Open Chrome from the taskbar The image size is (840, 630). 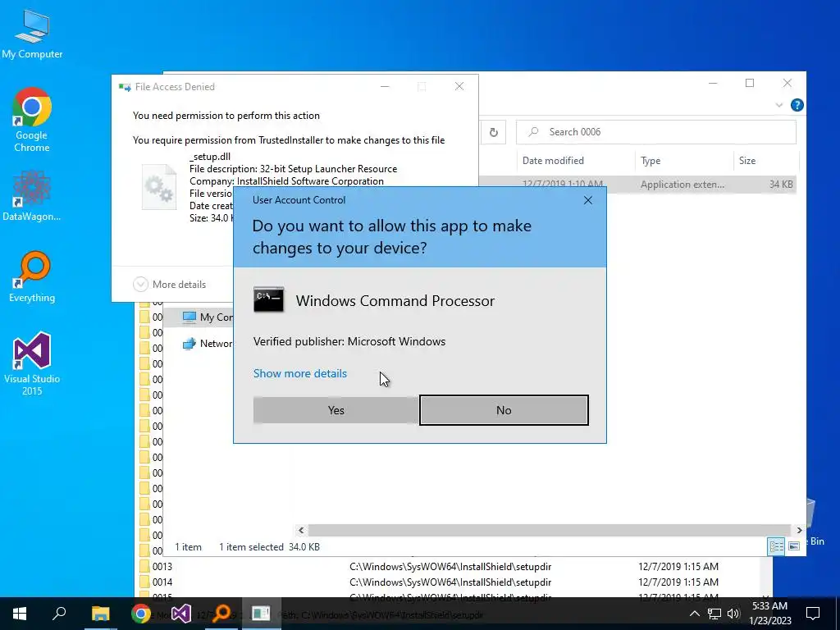click(x=141, y=614)
